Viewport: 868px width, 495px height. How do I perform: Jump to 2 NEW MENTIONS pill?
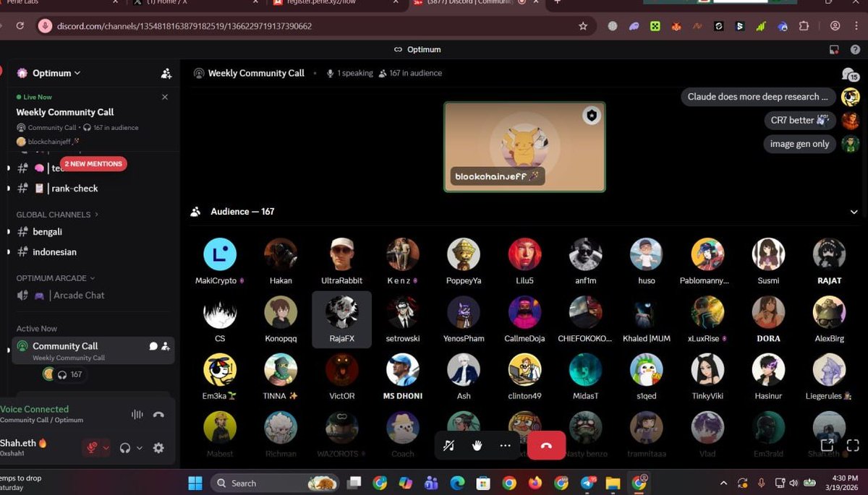tap(93, 164)
